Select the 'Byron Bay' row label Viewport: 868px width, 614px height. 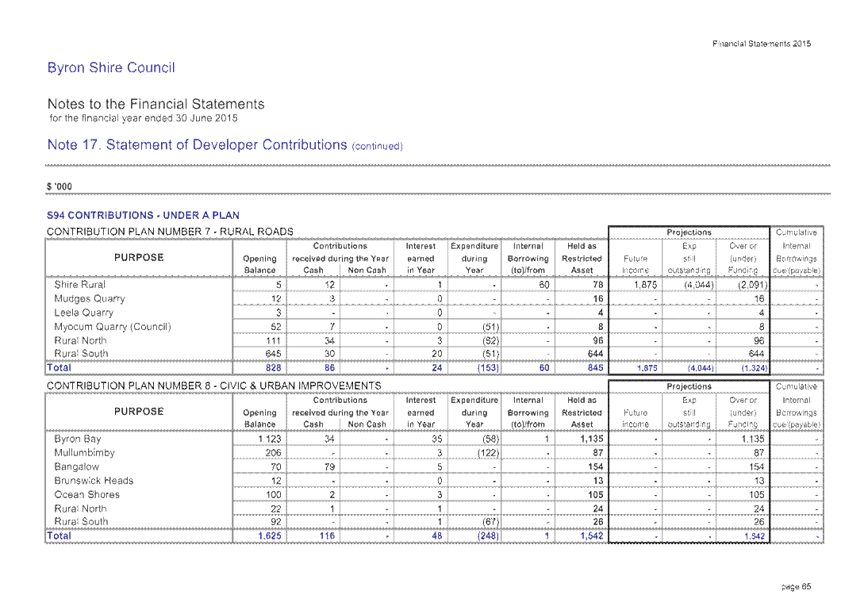pyautogui.click(x=78, y=439)
